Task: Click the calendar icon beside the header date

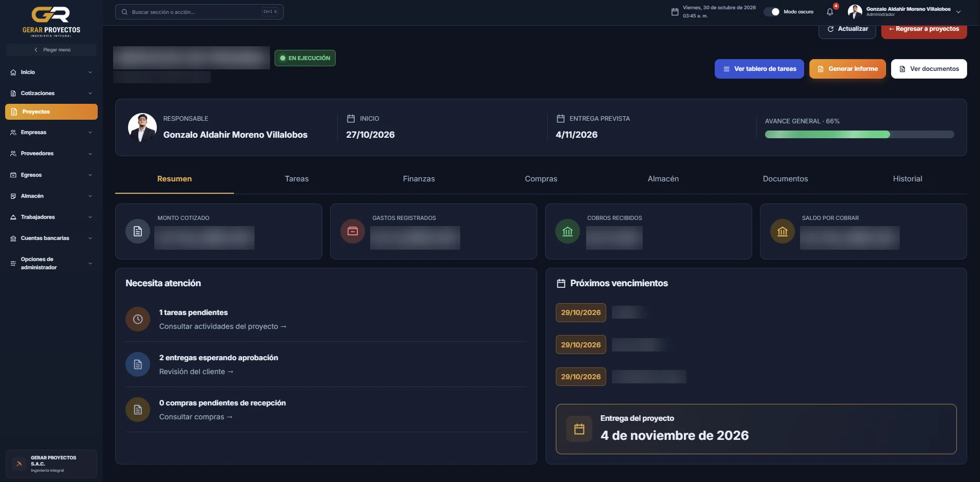Action: [675, 12]
